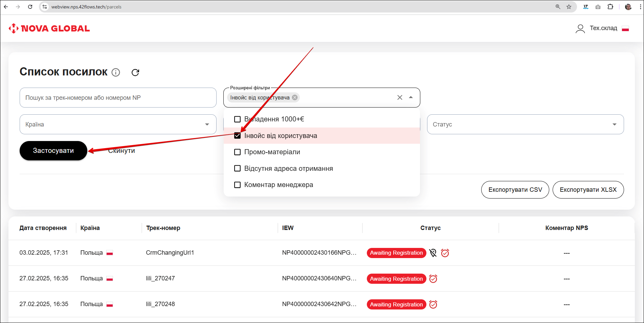This screenshot has width=644, height=323.
Task: Open the Країна dropdown
Action: 118,124
